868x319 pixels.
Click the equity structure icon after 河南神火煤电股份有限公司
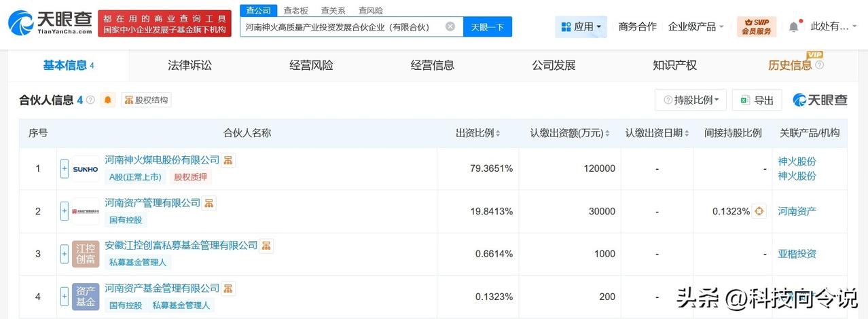(x=228, y=160)
